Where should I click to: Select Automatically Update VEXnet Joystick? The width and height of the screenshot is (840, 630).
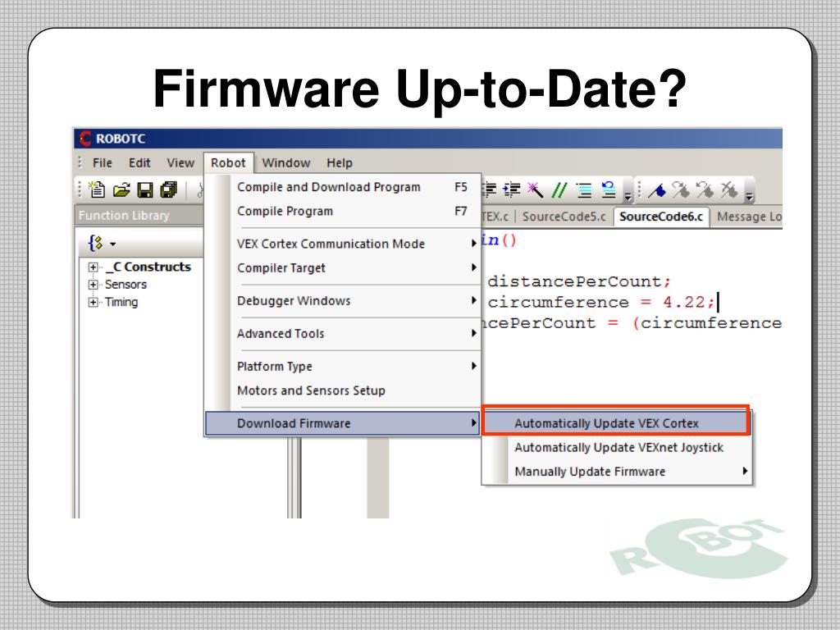[x=617, y=447]
